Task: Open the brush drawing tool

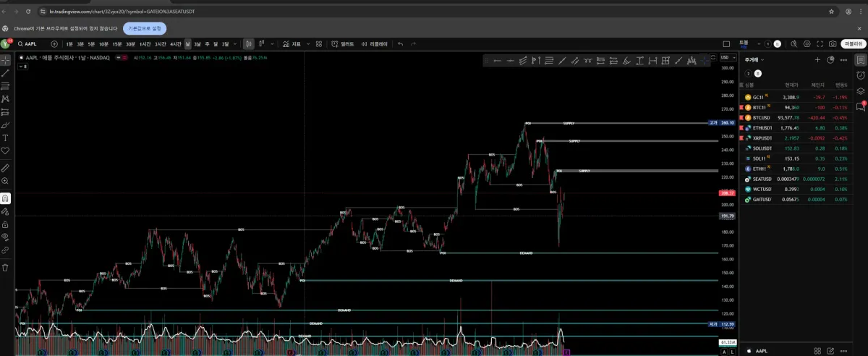Action: [5, 124]
